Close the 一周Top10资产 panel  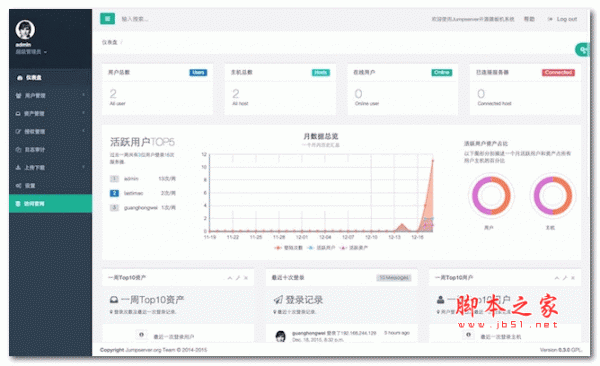[x=246, y=278]
